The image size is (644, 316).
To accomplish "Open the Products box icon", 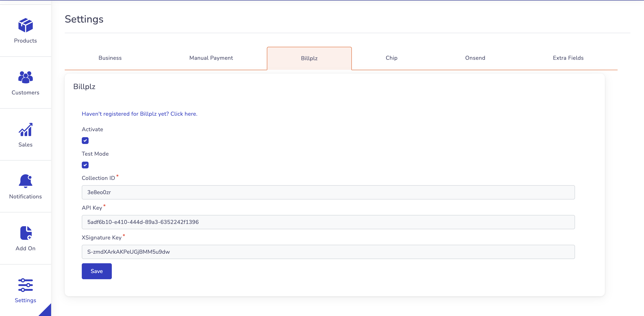I will pyautogui.click(x=26, y=25).
